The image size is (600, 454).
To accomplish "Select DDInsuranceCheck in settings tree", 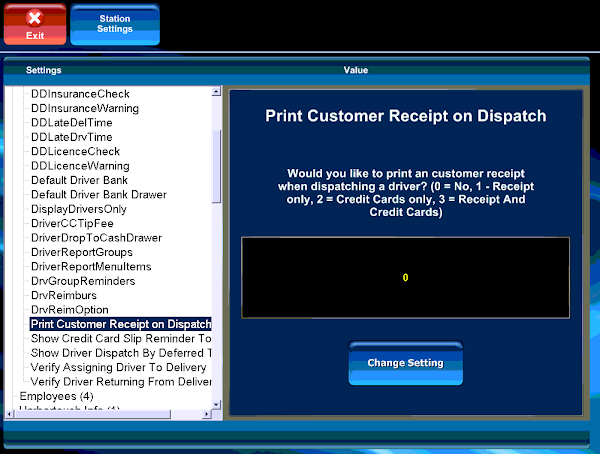I will click(80, 94).
